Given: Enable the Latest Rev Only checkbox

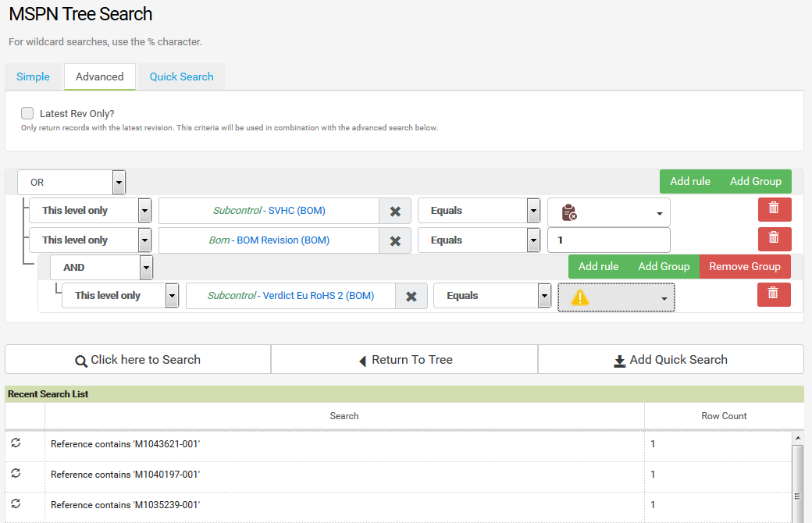Looking at the screenshot, I should (27, 113).
